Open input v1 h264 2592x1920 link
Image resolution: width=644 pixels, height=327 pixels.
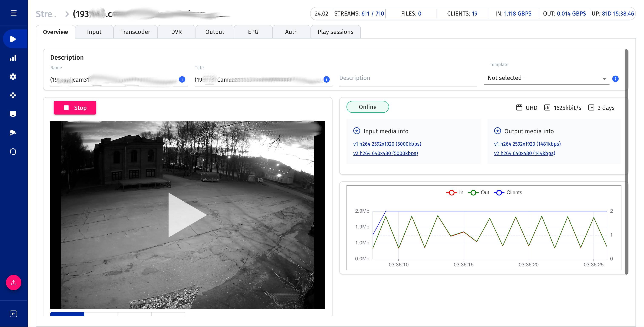[x=387, y=144]
